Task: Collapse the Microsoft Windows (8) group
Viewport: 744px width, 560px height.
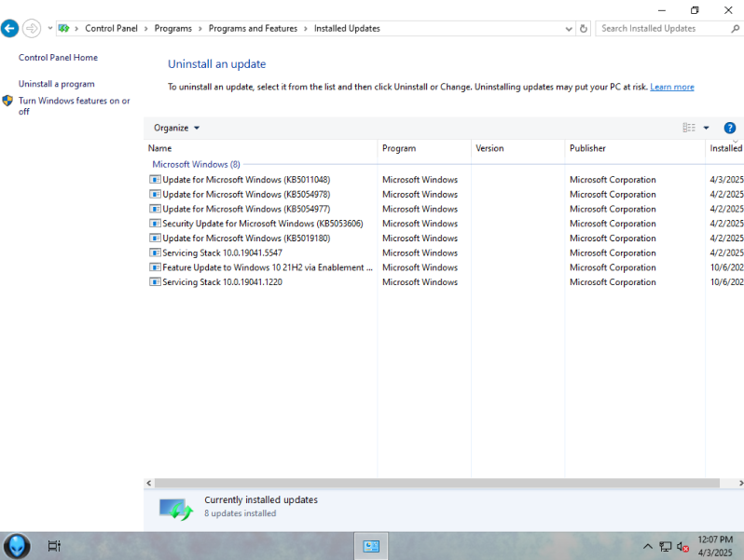Action: point(196,165)
